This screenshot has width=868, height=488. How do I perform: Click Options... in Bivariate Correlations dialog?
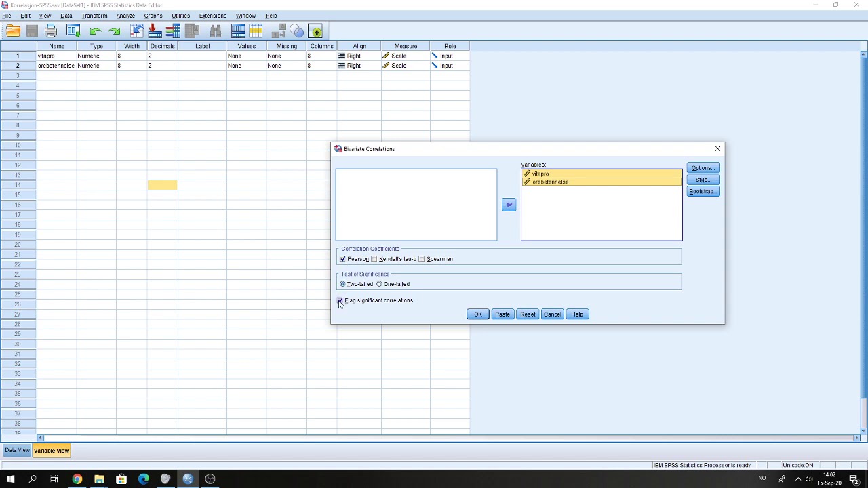click(703, 168)
